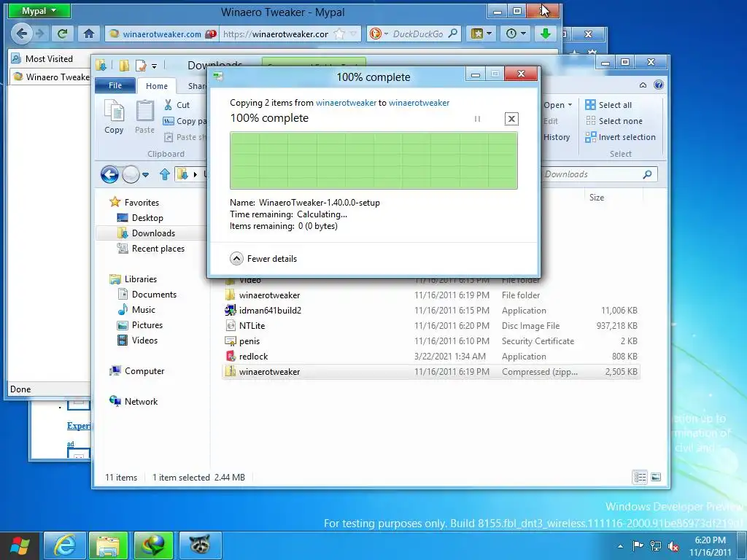Click the Start button
Viewport: 747px width, 560px height.
(x=20, y=545)
